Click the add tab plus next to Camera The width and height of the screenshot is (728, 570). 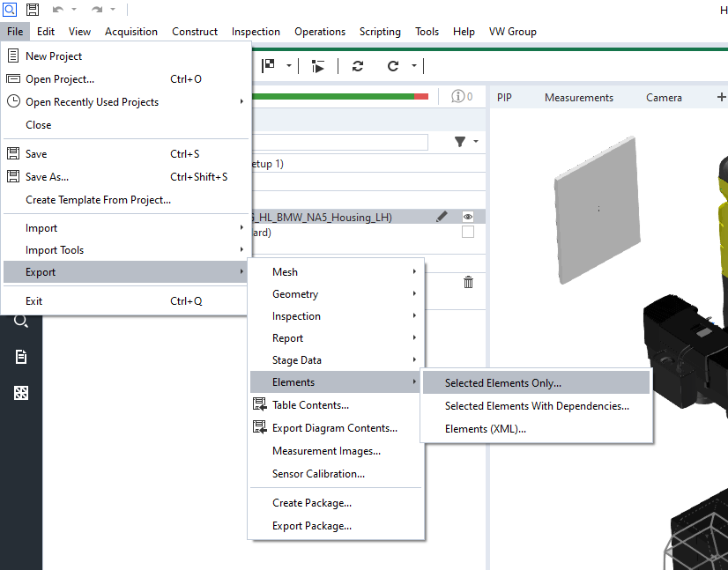pos(720,97)
